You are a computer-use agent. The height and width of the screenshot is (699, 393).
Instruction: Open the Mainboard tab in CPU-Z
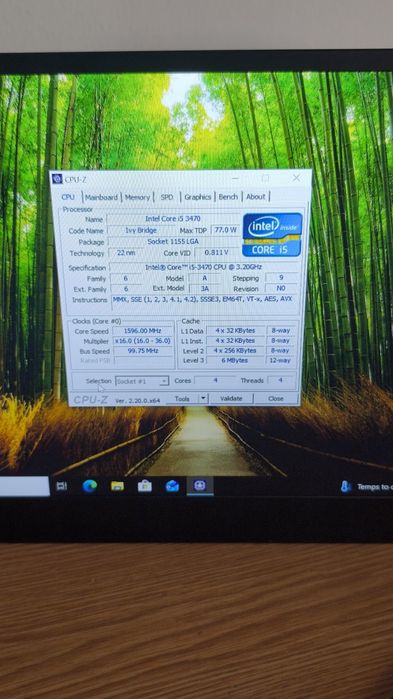[x=102, y=197]
